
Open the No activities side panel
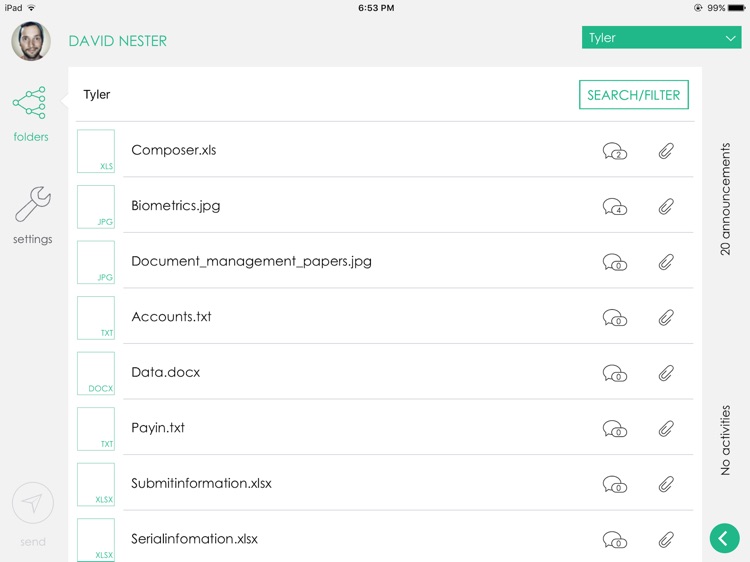point(725,440)
